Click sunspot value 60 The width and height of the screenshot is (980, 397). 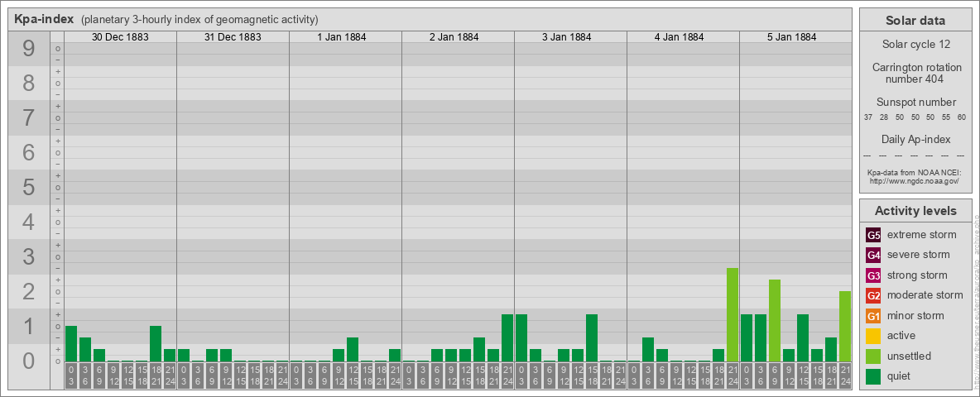coord(961,117)
